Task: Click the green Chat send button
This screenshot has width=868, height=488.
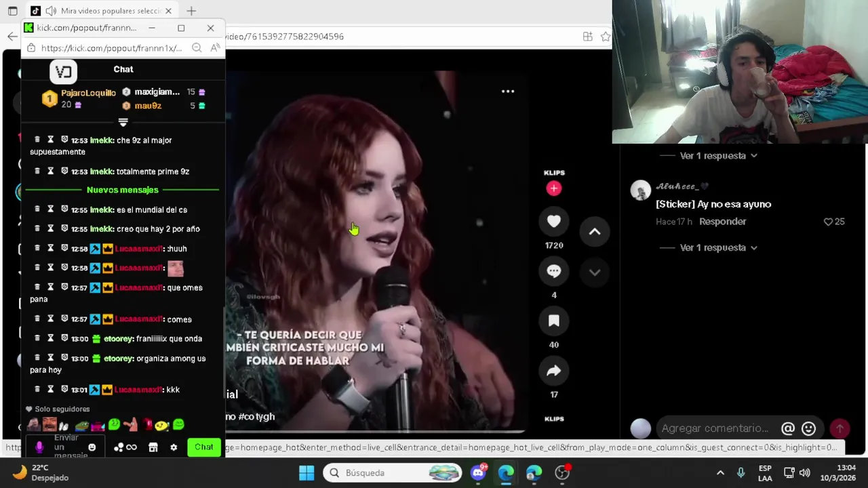Action: point(203,447)
